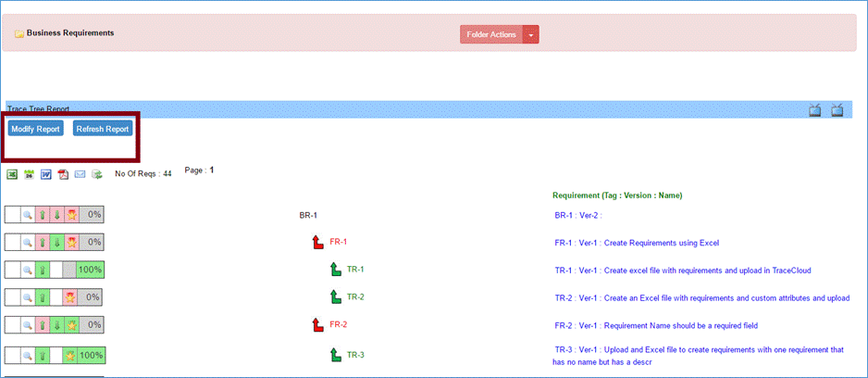Export report as PDF icon
This screenshot has height=378, width=868.
coord(63,173)
